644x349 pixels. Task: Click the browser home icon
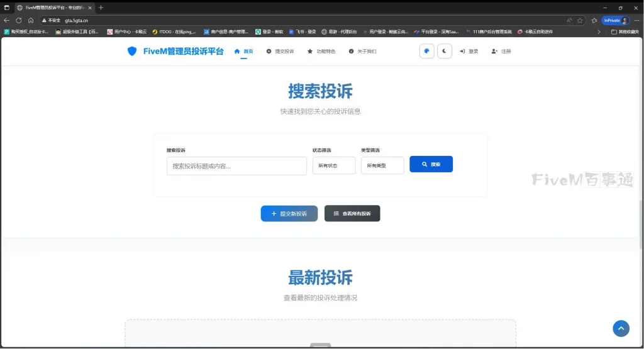(x=31, y=20)
